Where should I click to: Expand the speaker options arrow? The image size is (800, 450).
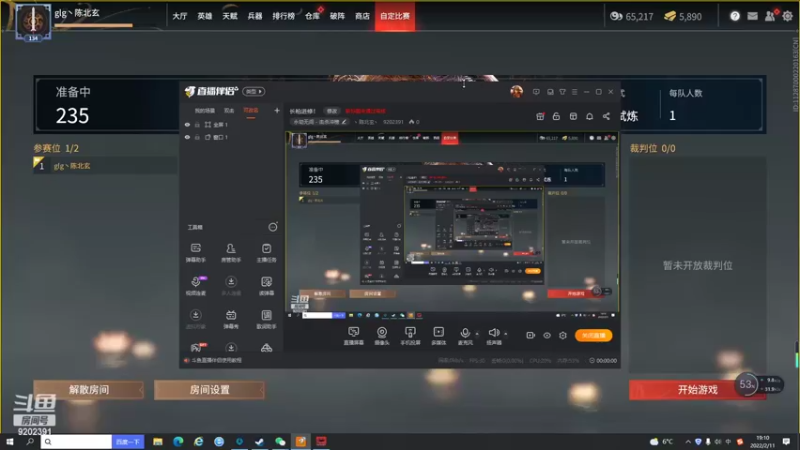tap(506, 334)
